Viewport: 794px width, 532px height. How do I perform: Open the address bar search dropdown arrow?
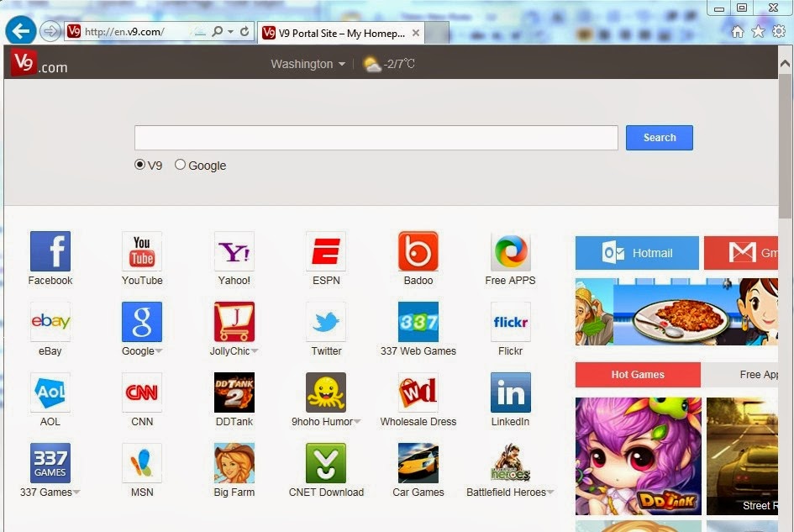230,31
